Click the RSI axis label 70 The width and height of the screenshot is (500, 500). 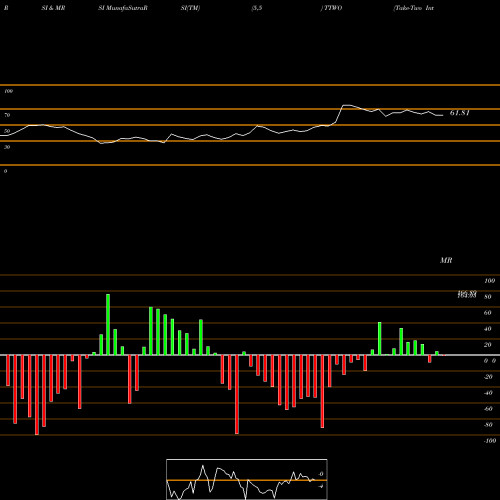click(x=7, y=115)
